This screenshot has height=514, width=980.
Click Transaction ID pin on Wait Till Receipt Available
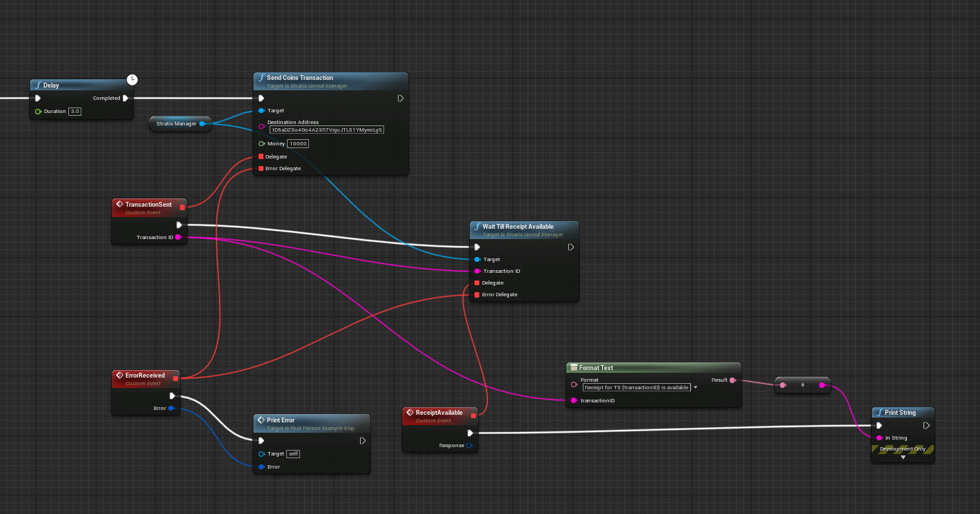point(477,271)
